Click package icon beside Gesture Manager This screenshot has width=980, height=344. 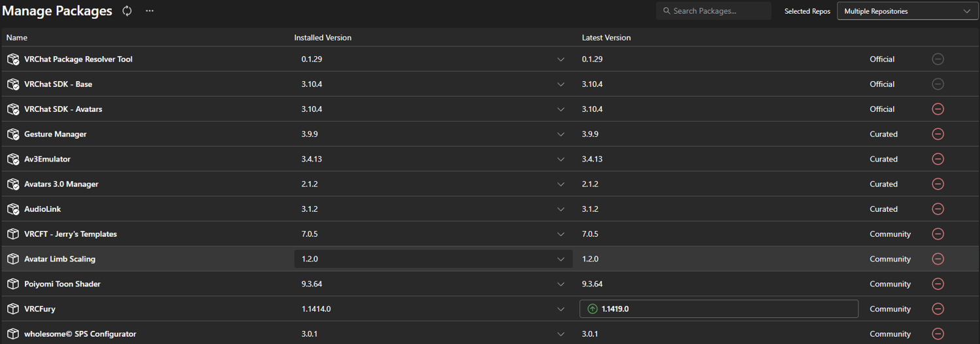(13, 134)
